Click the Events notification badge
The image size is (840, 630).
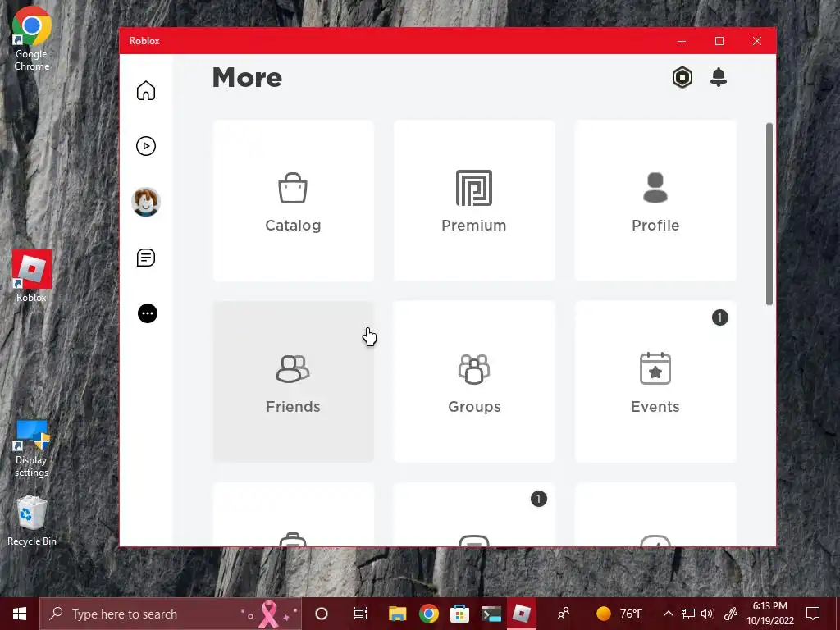[719, 317]
